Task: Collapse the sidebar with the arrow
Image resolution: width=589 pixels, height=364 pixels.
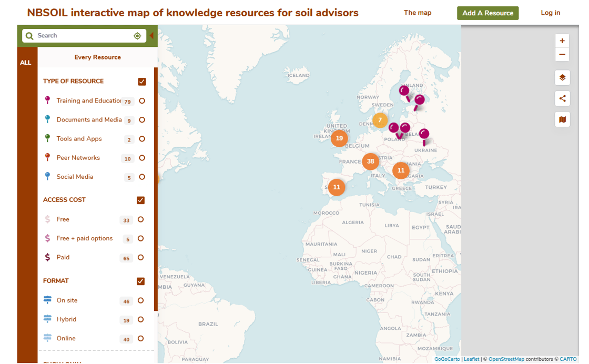Action: [x=151, y=36]
